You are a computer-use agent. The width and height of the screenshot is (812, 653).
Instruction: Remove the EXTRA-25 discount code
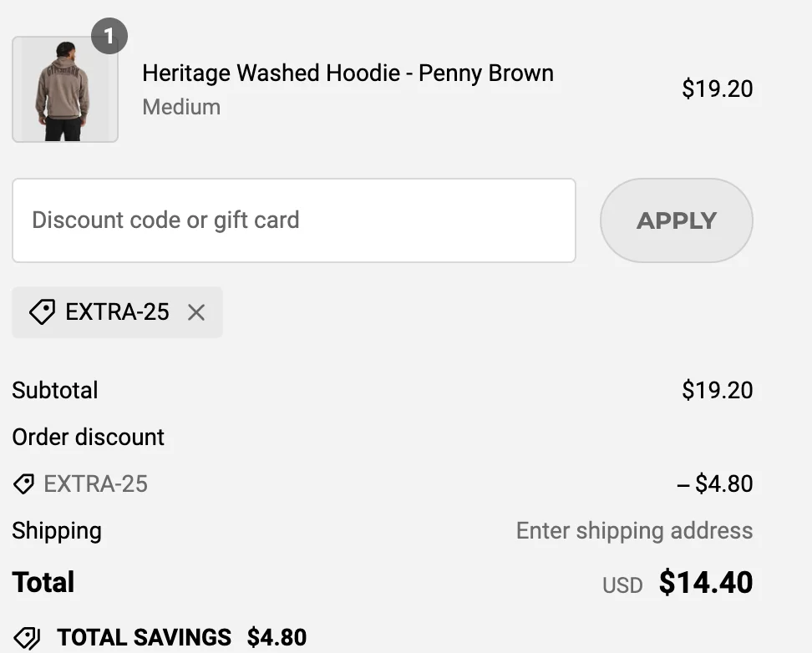(196, 312)
